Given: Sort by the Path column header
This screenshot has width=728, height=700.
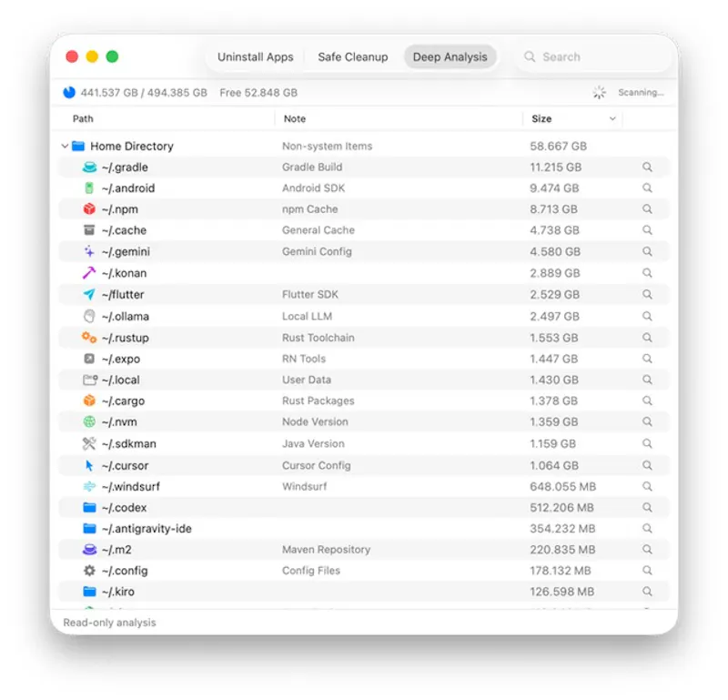Looking at the screenshot, I should pos(83,119).
